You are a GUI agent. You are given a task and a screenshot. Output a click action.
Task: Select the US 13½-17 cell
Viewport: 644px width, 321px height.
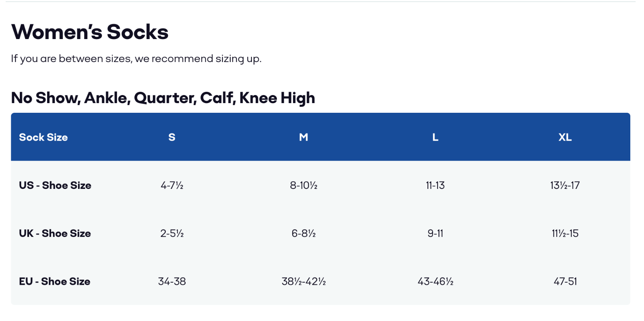(x=565, y=185)
